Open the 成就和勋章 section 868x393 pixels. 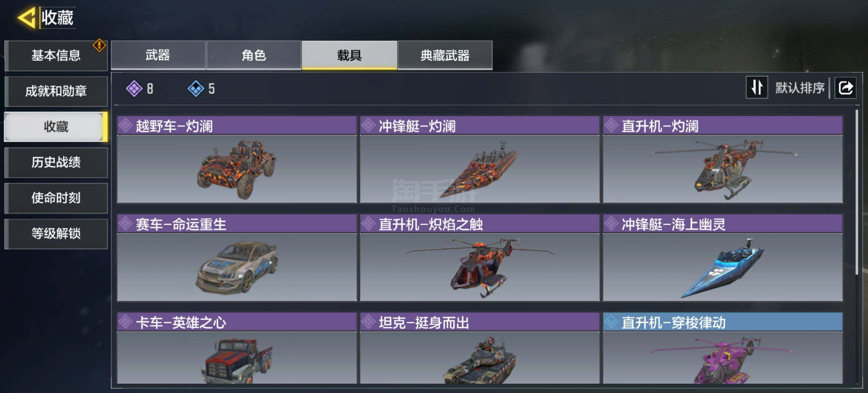pyautogui.click(x=56, y=91)
